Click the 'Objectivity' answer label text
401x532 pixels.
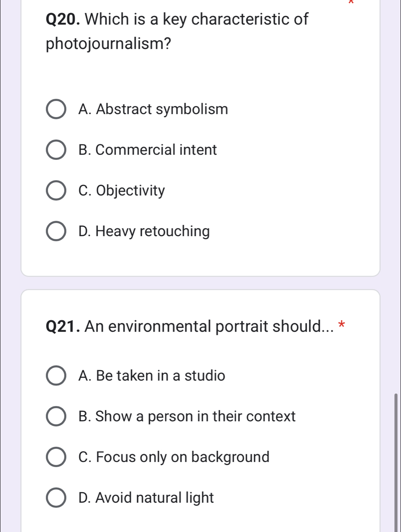click(x=122, y=191)
